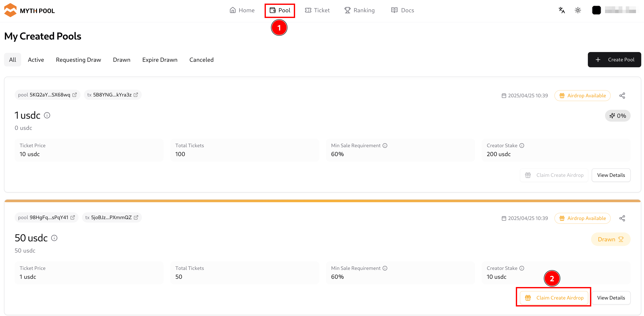Open pool 98HgFq...sPqY41 external link
Viewport: 644px width, 316px height.
[73, 218]
